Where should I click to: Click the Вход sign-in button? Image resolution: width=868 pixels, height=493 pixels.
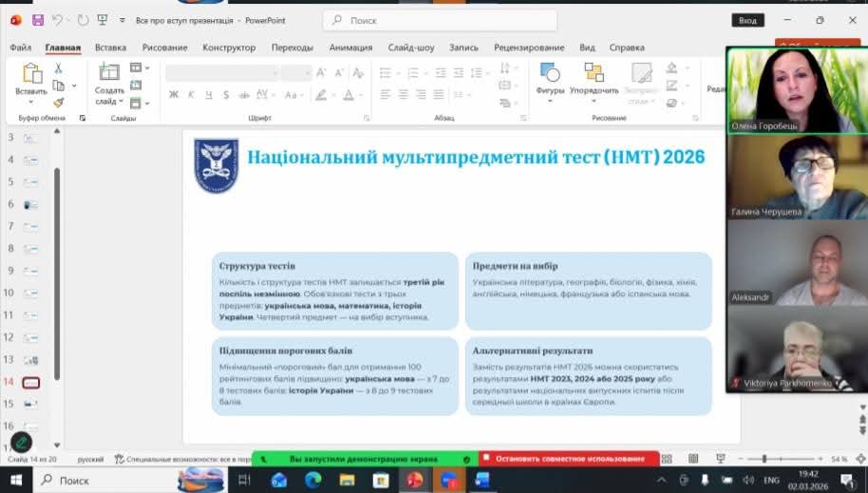747,20
